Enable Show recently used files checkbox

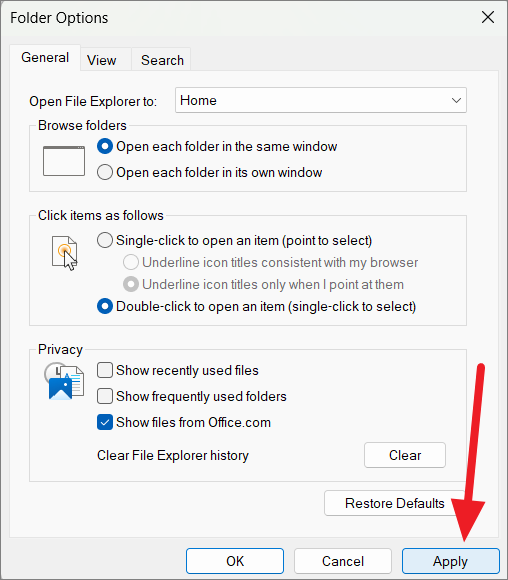[x=105, y=370]
